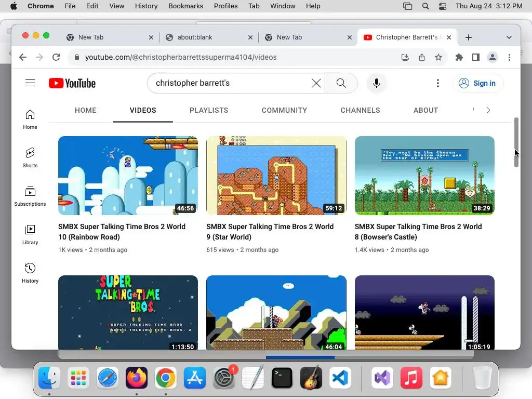The image size is (532, 399).
Task: Click the install/download icon in address bar
Action: pos(405,57)
